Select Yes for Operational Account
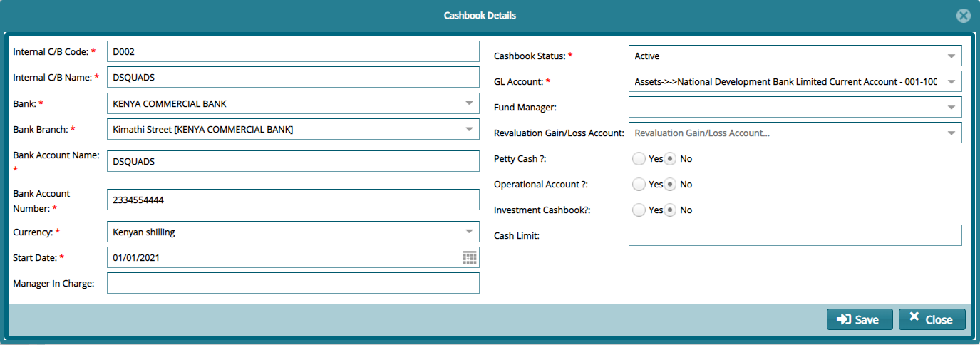This screenshot has height=345, width=980. tap(639, 185)
